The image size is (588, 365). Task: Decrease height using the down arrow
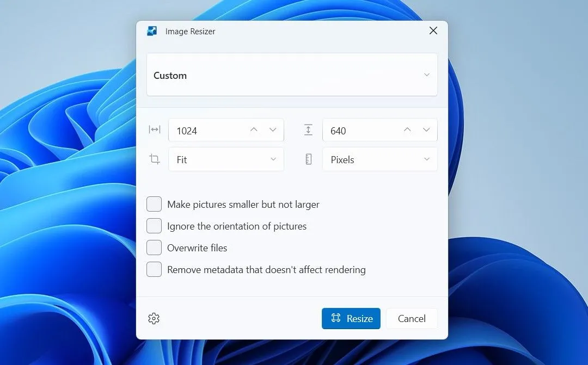tap(426, 130)
